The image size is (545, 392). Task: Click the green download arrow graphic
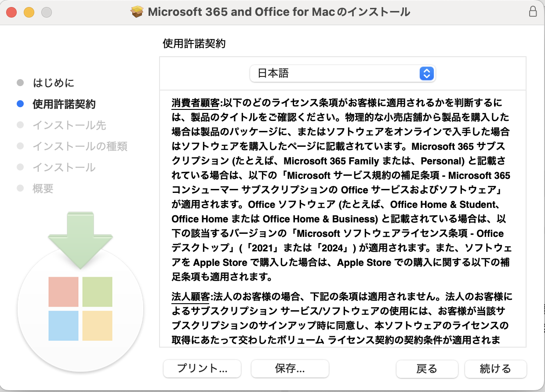pos(80,240)
